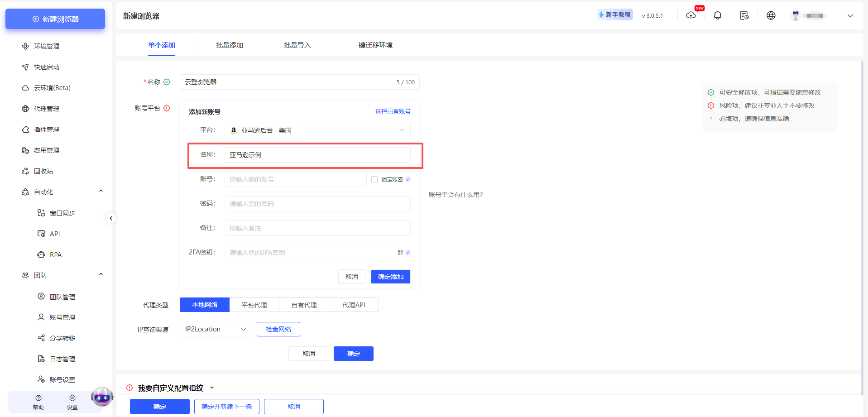Scan QR code icon beside 2FA field

pos(400,252)
